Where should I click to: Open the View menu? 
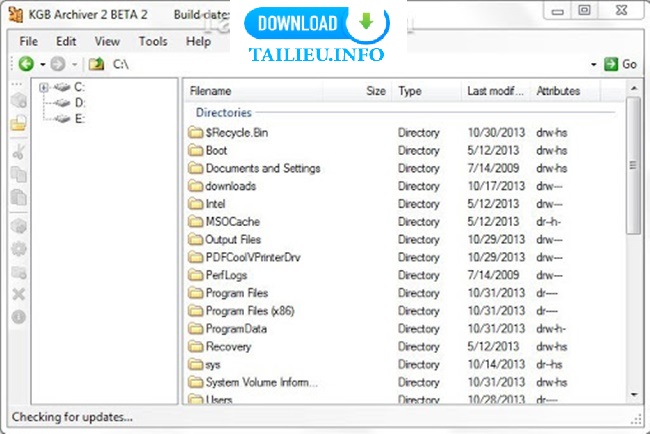tap(107, 41)
